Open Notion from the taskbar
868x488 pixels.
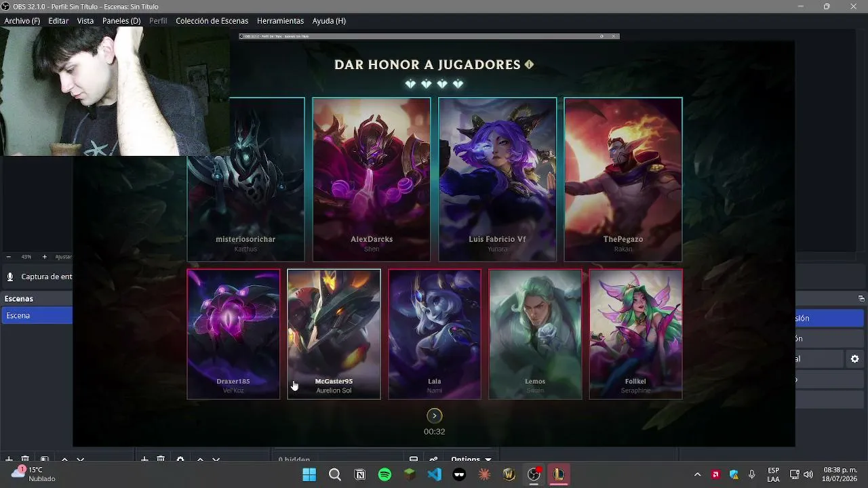coord(360,474)
